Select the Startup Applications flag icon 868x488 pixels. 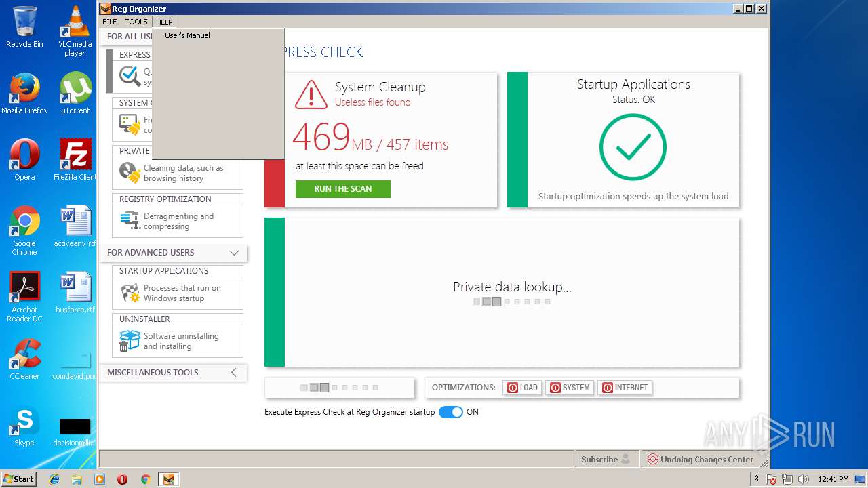[130, 293]
